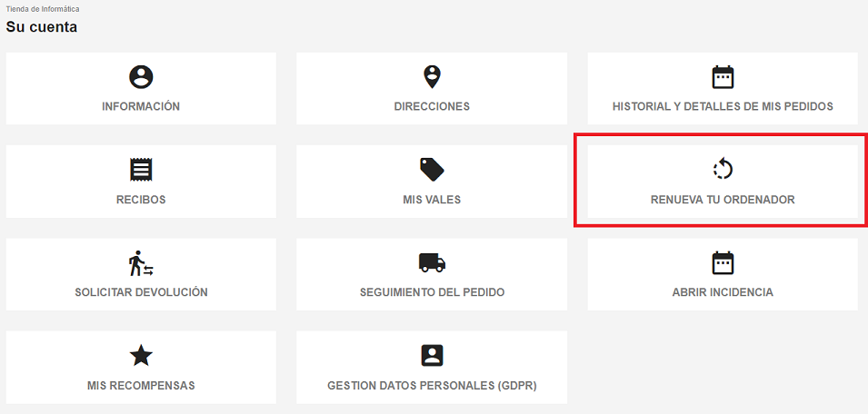
Task: Click the delivery truck tracking icon
Action: 432,262
